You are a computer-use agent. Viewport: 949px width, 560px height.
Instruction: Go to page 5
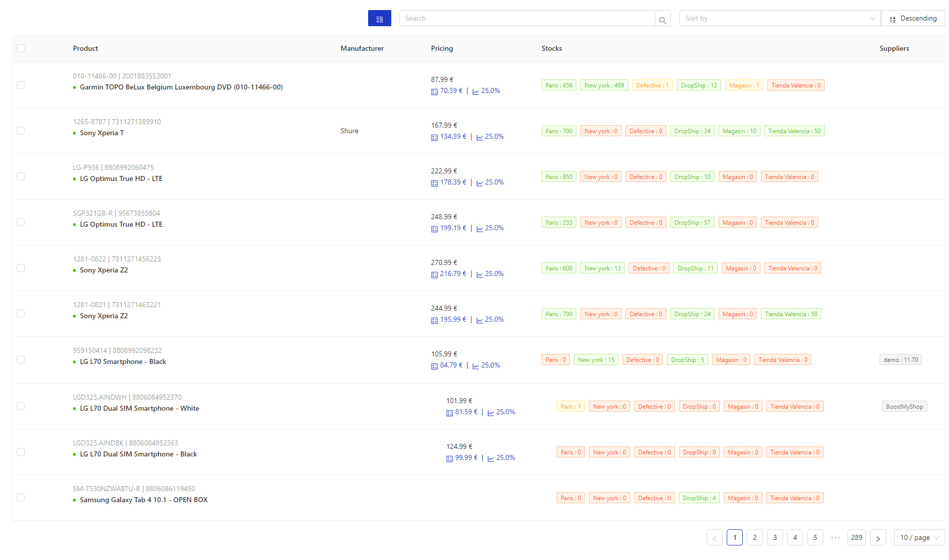(815, 537)
